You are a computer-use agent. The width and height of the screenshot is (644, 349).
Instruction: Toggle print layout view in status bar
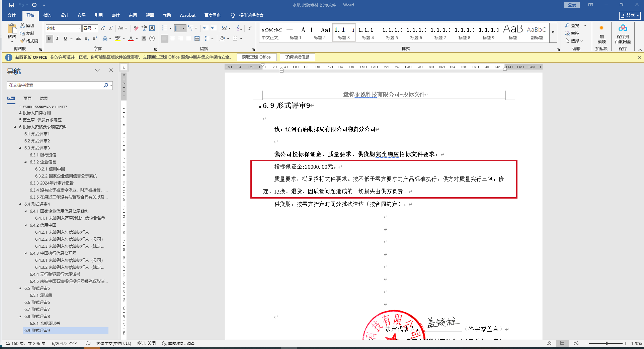click(x=563, y=343)
